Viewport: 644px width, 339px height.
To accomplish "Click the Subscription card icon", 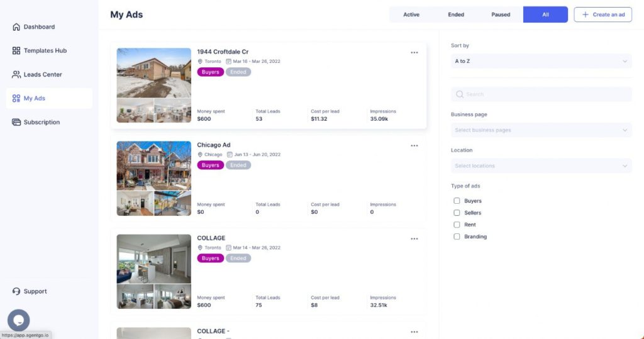I will click(16, 122).
